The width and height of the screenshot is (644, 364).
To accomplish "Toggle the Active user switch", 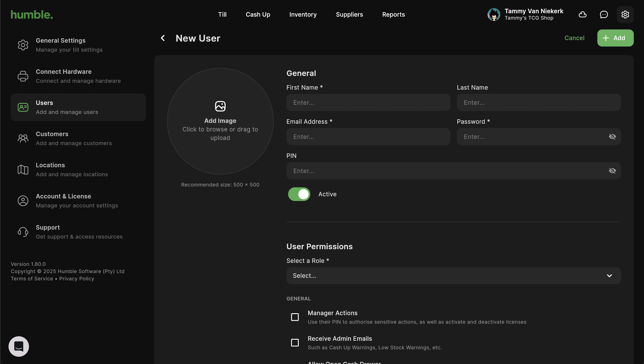I will pos(299,194).
